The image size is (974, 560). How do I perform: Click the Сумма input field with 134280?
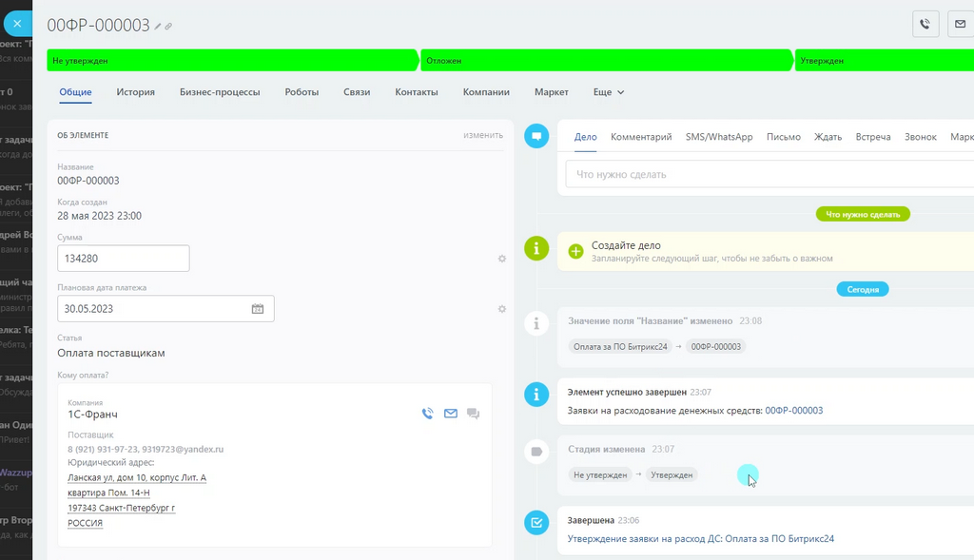click(123, 259)
